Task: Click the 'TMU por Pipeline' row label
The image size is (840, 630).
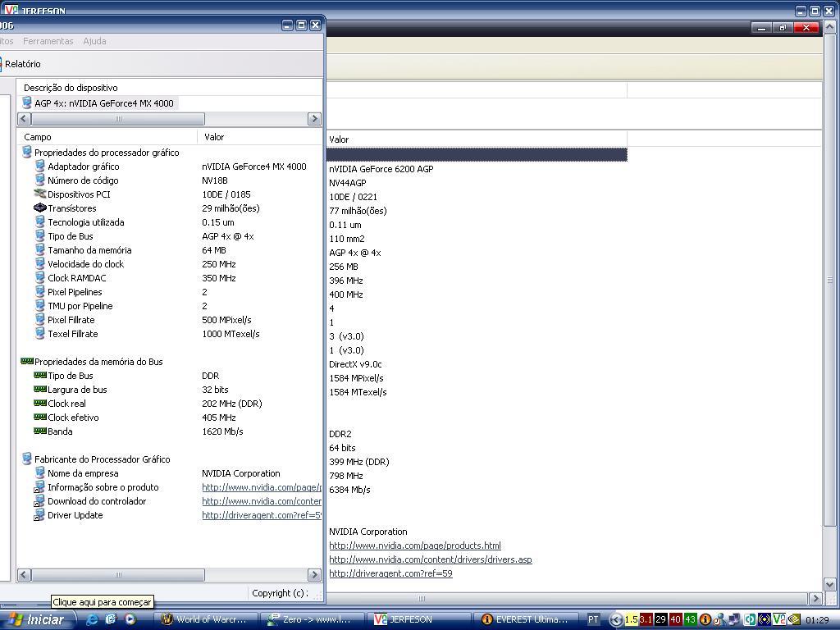Action: coord(80,306)
